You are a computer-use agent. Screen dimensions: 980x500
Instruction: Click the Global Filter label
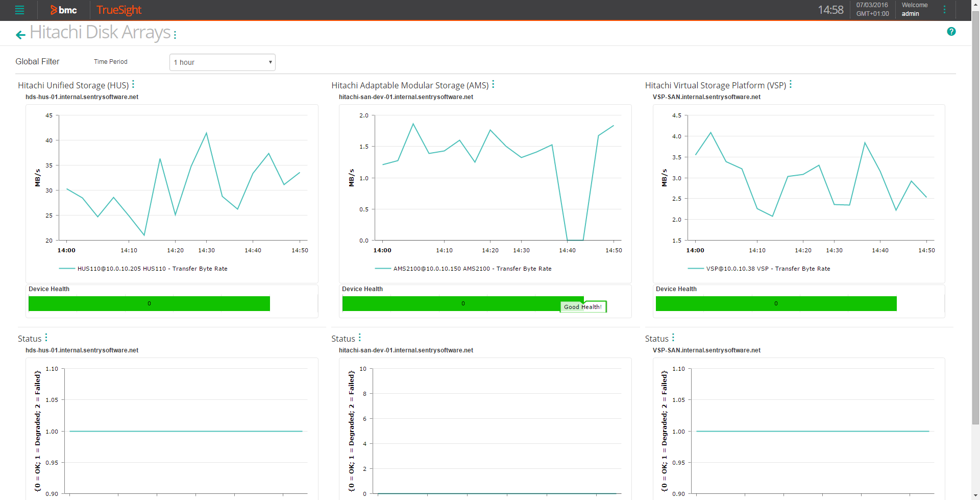[37, 61]
